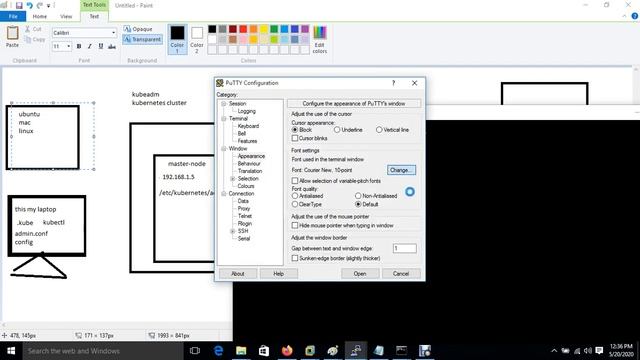Click the Paint Help question mark icon

click(635, 16)
